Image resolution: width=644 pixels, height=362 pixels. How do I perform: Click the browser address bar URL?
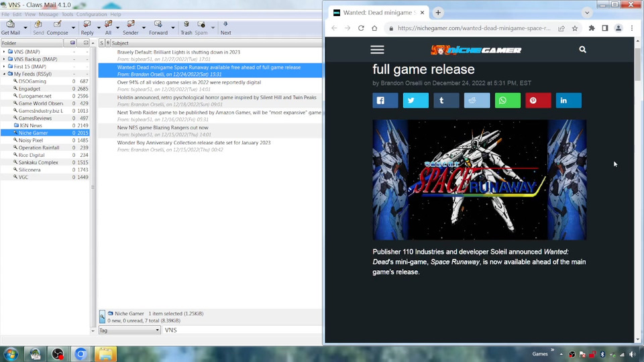(x=474, y=28)
